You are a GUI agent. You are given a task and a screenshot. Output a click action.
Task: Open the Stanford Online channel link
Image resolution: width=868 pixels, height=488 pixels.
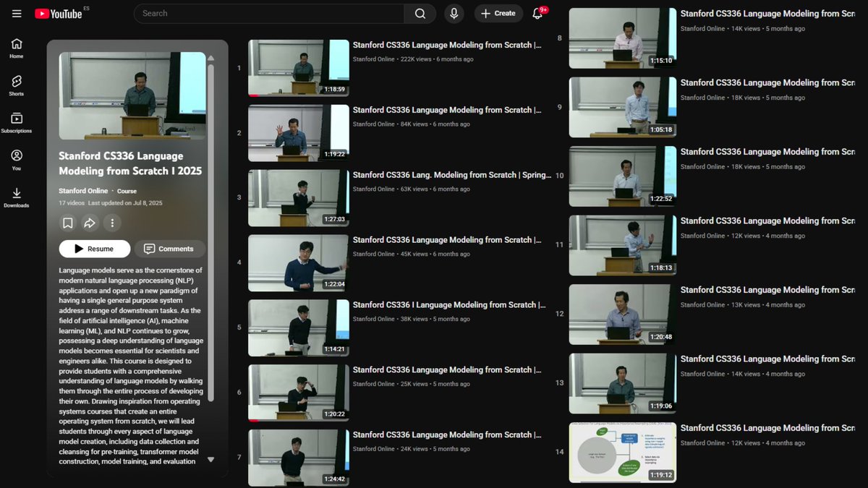pos(83,191)
